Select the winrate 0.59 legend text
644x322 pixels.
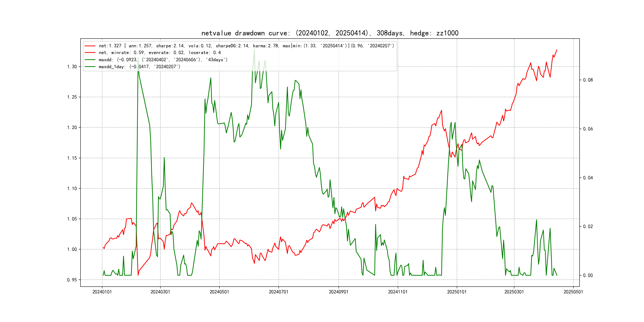159,53
